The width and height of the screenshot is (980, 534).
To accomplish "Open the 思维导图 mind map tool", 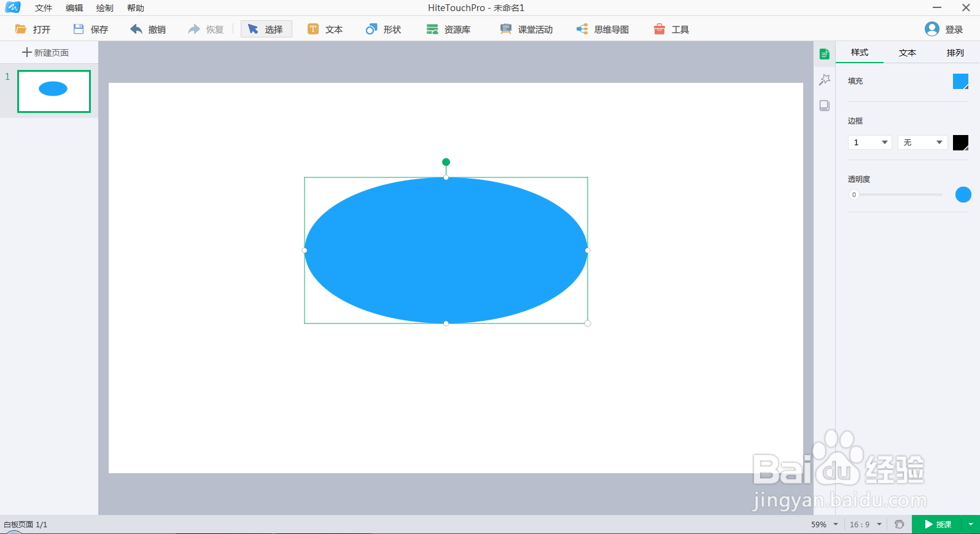I will pos(602,29).
